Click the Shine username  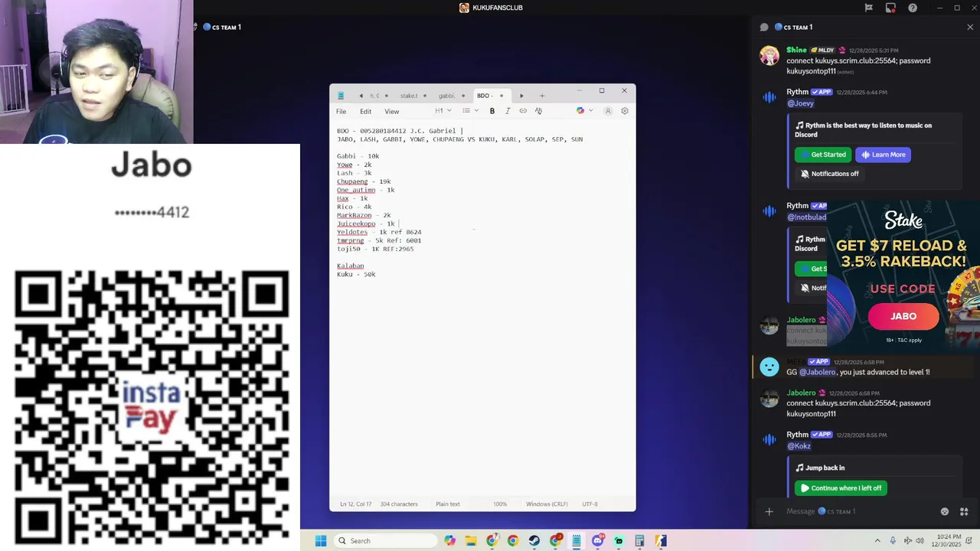796,50
